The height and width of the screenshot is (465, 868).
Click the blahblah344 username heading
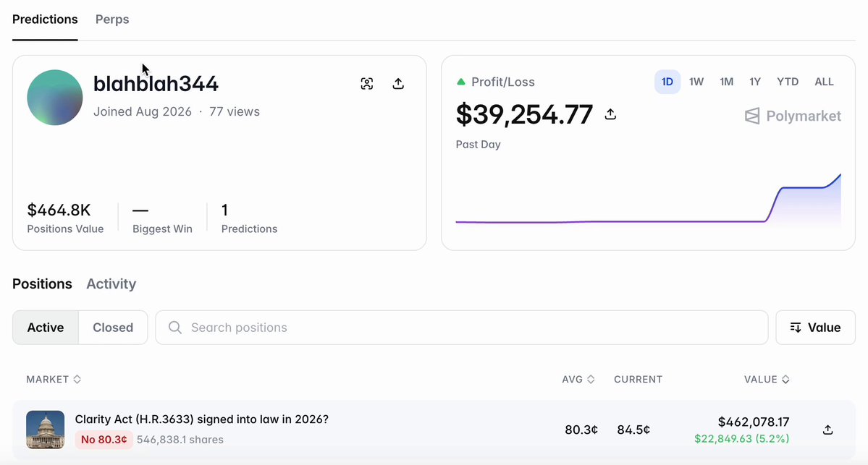click(x=156, y=84)
